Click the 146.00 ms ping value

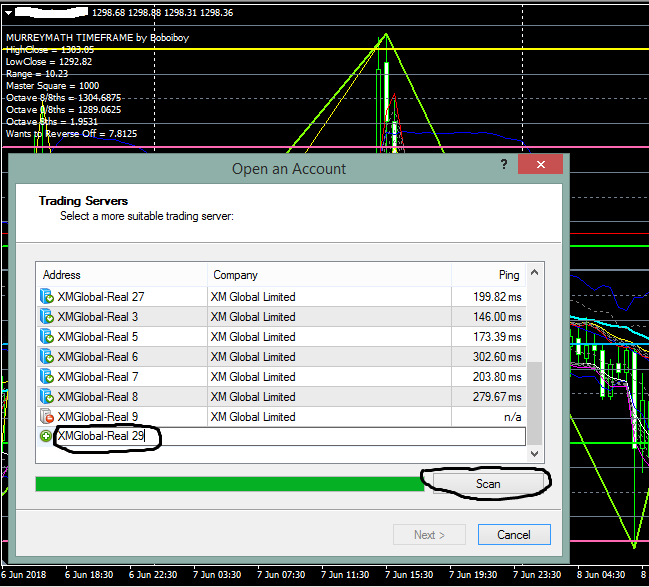[x=497, y=317]
